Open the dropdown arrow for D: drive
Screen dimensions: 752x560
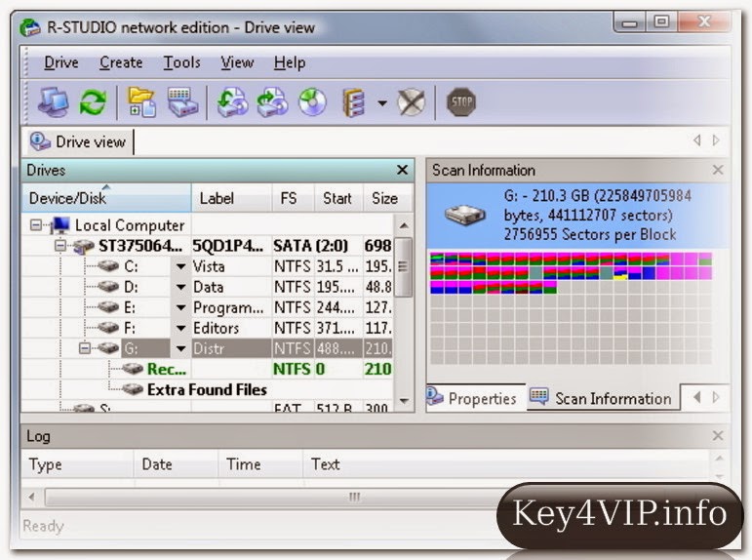coord(180,287)
